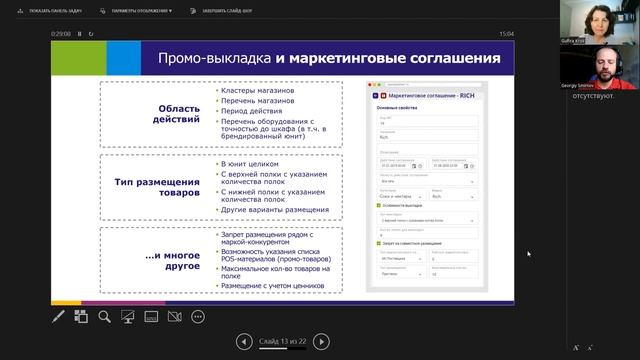This screenshot has width=640, height=360.
Task: Click 'Максимальное кол-во товаров на полке' bullet
Action: click(x=275, y=272)
